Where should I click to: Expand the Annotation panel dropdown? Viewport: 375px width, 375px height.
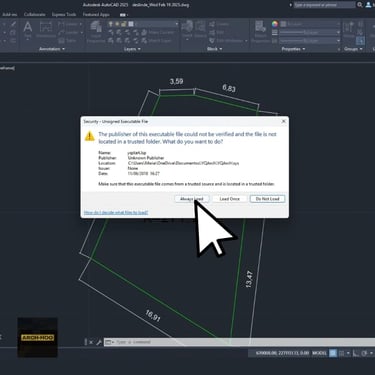(x=52, y=49)
